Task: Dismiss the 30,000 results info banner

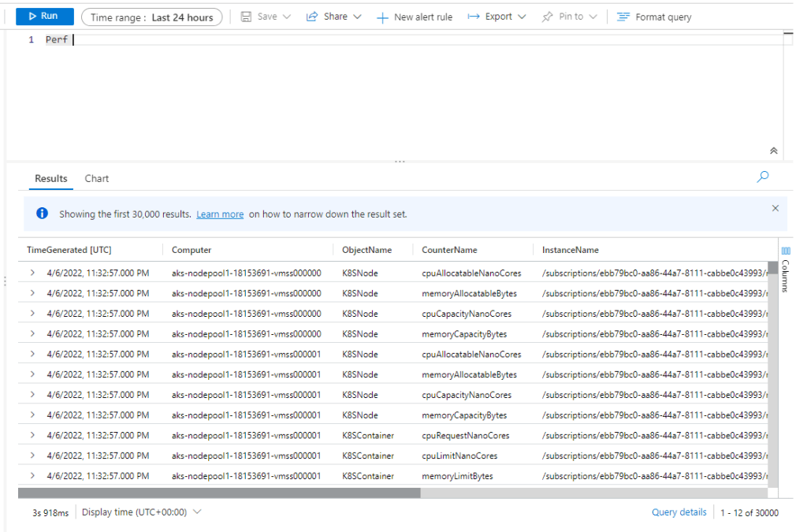Action: (x=775, y=208)
